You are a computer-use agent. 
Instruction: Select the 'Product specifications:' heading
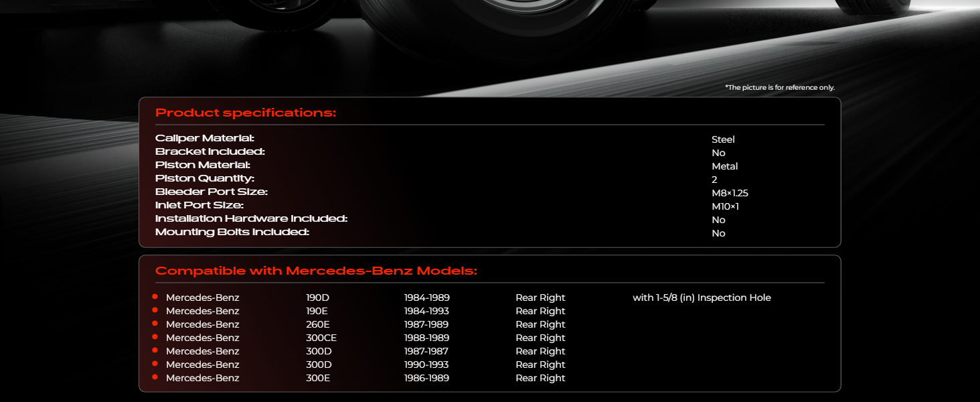pyautogui.click(x=245, y=113)
